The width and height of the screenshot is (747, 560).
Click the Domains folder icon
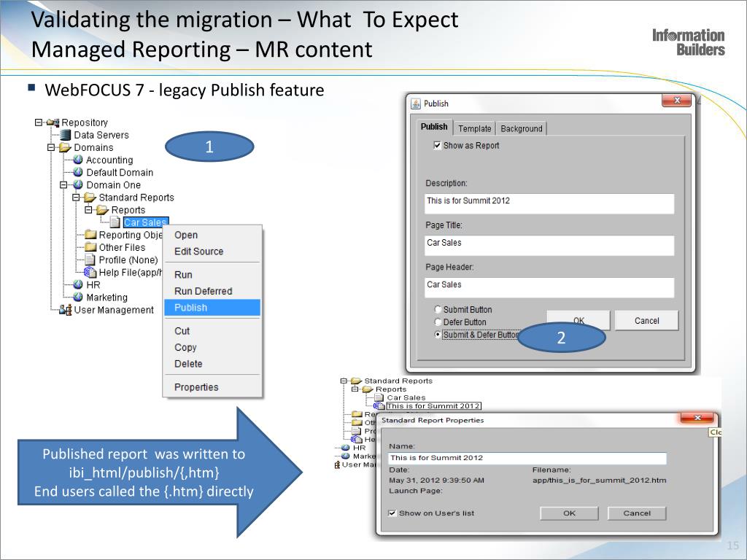[65, 147]
